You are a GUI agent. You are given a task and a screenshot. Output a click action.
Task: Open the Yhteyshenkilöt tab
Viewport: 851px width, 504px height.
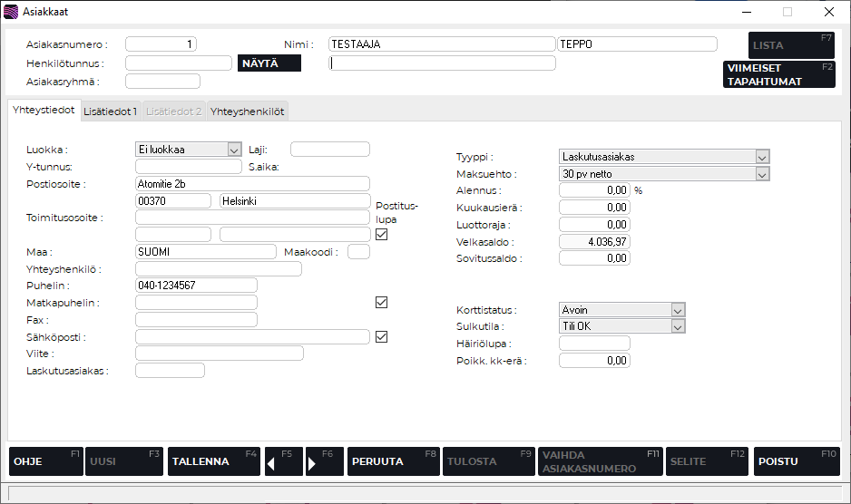(248, 111)
